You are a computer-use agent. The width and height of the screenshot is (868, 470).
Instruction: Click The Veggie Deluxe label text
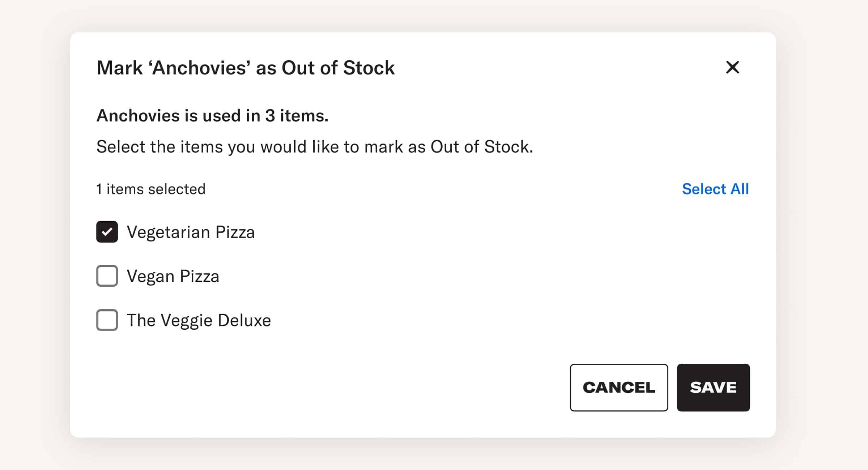[199, 320]
